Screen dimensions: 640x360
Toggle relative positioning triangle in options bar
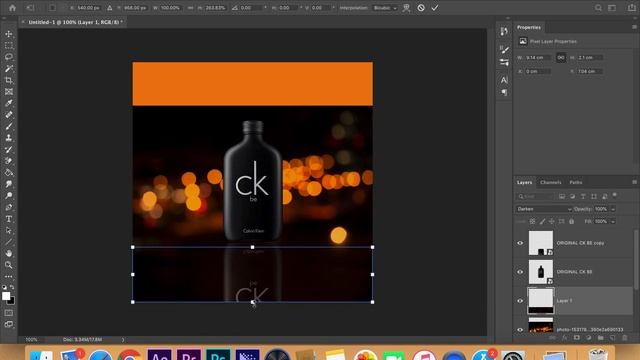tap(109, 7)
